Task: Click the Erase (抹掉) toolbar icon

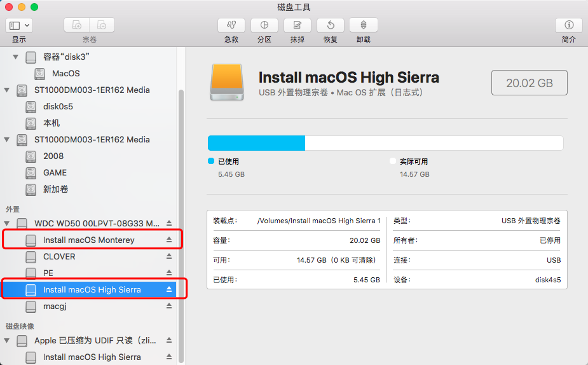Action: coord(297,25)
